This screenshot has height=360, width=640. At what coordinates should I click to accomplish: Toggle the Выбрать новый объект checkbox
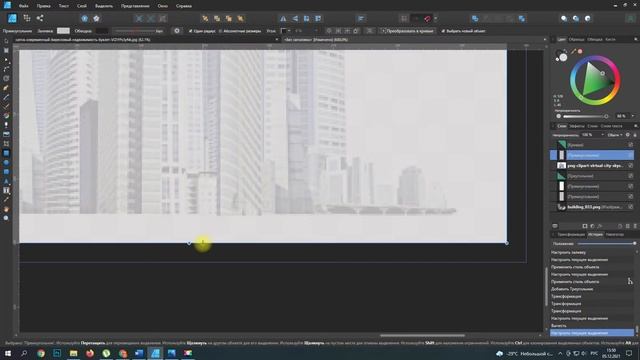click(x=443, y=31)
